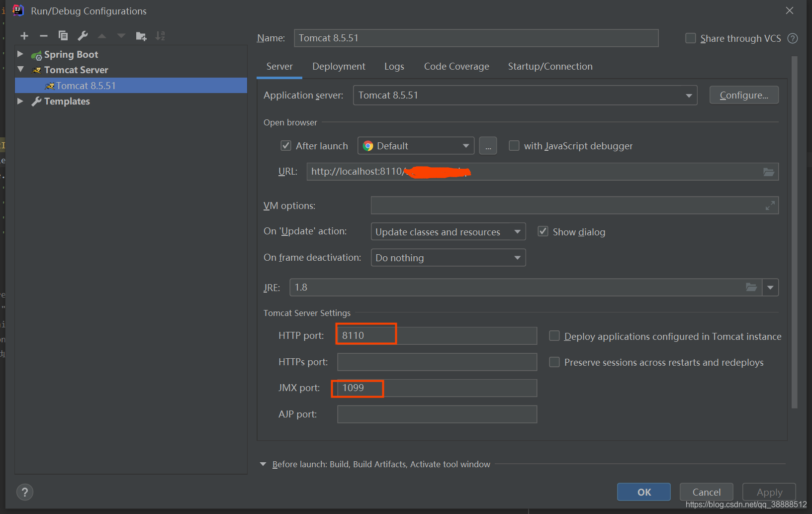Sort configurations alphabetically
Image resolution: width=812 pixels, height=514 pixels.
(x=160, y=36)
